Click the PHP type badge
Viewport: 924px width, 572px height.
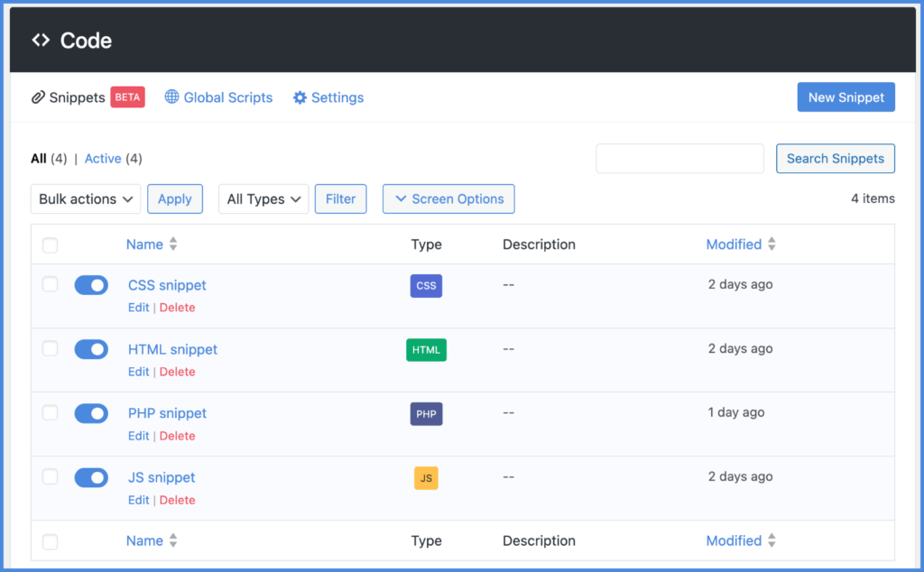click(x=426, y=414)
